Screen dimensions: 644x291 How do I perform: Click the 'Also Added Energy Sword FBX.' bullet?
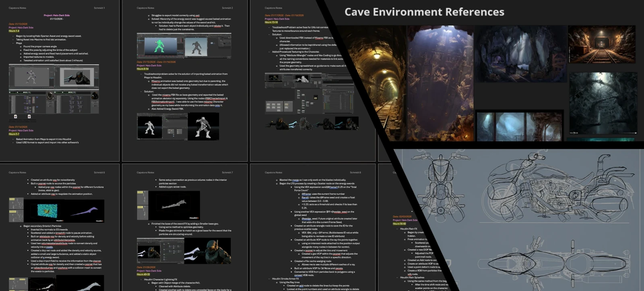click(167, 109)
